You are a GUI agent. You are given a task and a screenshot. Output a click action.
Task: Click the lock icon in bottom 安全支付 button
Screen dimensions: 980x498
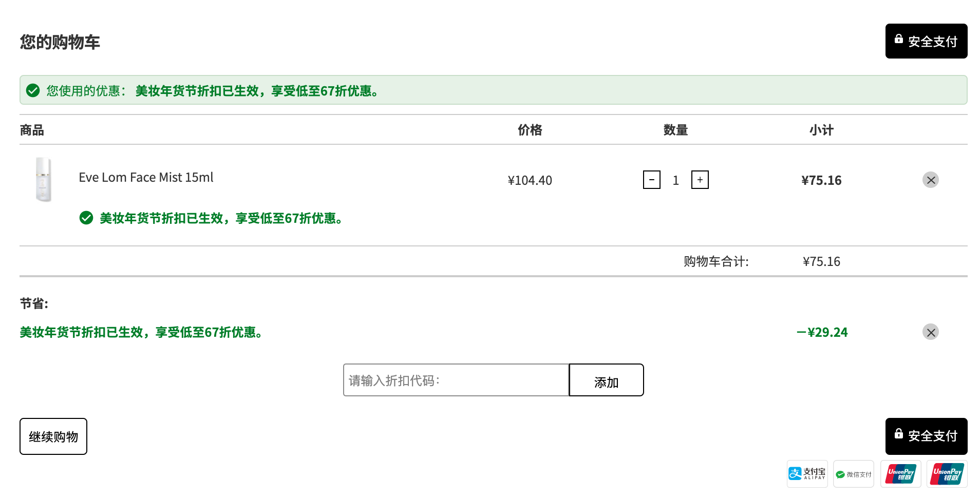tap(899, 433)
